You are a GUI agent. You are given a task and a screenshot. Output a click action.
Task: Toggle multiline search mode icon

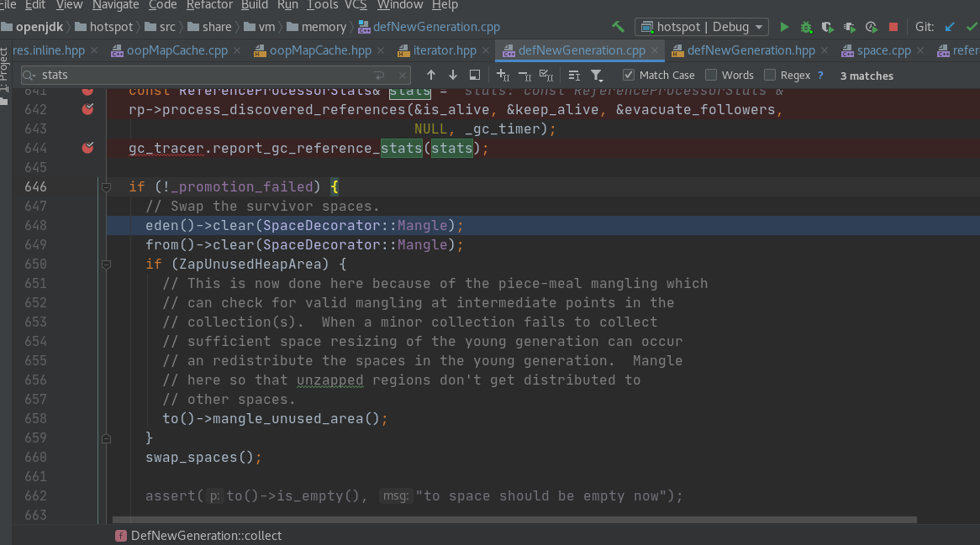[574, 76]
